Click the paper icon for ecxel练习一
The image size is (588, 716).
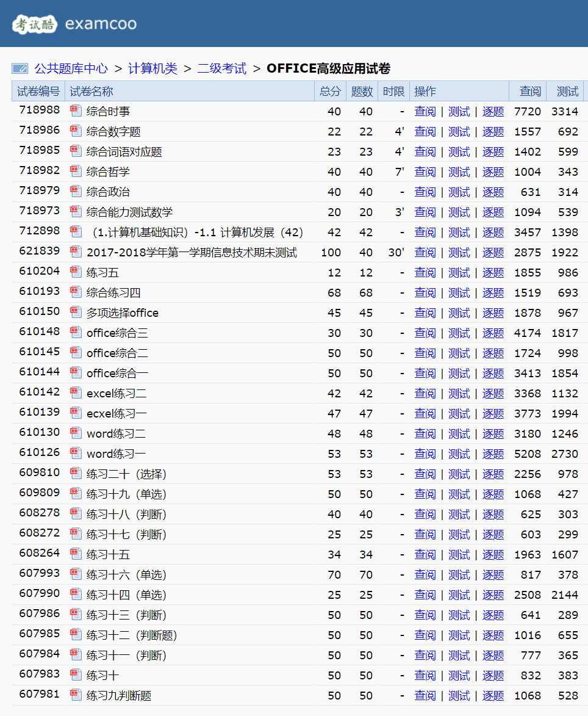(76, 413)
